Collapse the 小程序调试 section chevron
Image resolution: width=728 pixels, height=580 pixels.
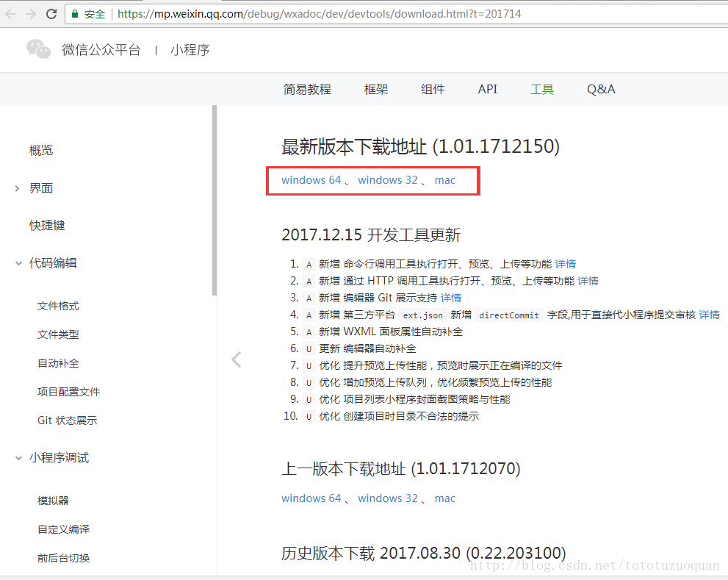pos(18,458)
